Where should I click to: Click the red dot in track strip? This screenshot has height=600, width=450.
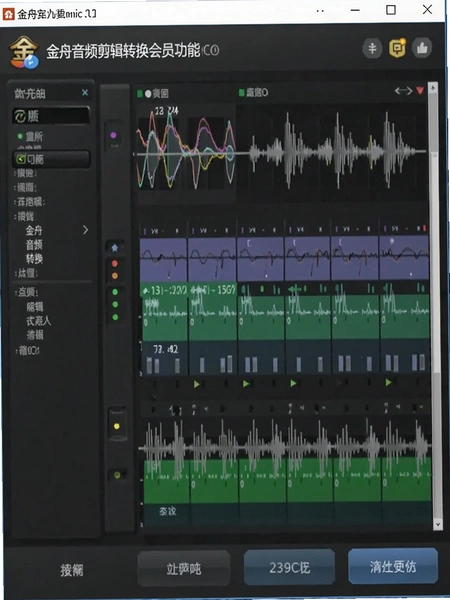click(x=114, y=263)
